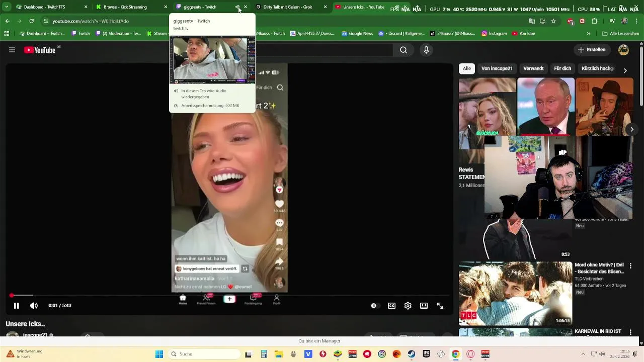This screenshot has height=362, width=644.
Task: Switch to theater mode view
Action: 424,305
